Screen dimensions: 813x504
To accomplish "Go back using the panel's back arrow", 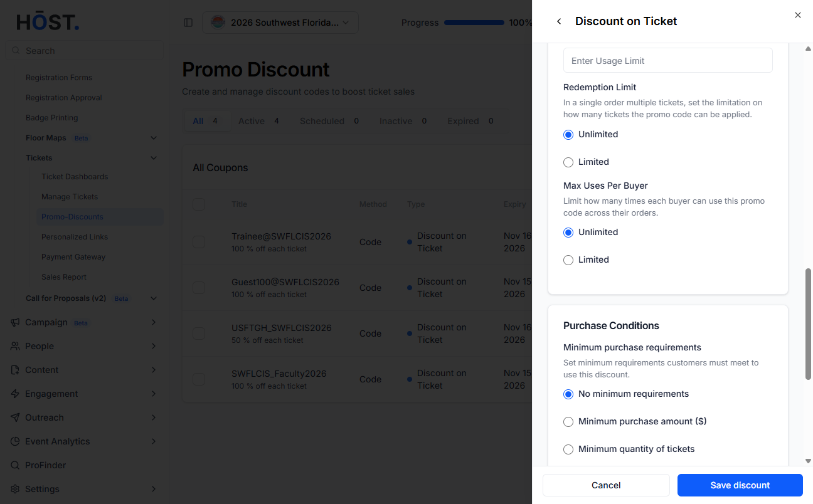I will 559,21.
